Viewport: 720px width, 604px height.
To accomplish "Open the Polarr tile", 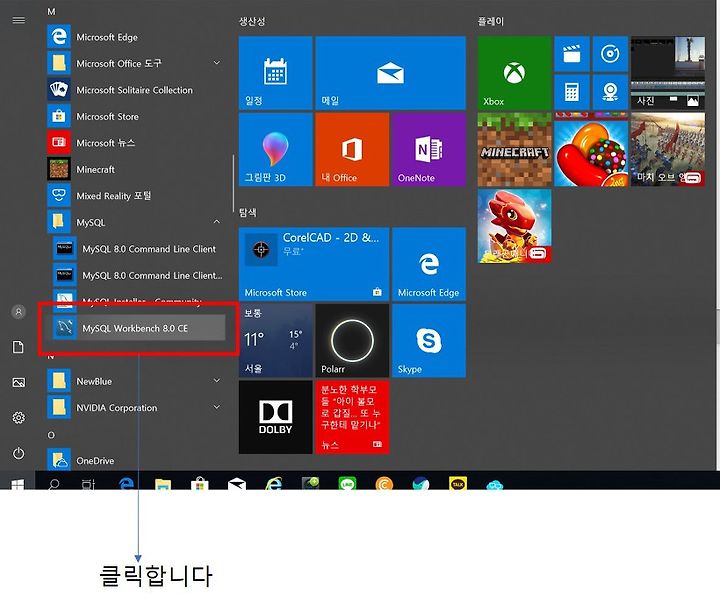I will click(x=352, y=340).
